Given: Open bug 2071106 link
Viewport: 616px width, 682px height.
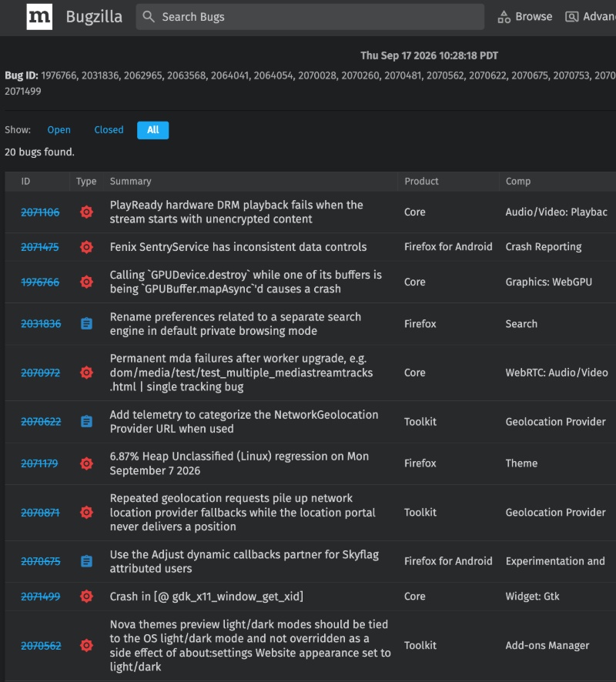Looking at the screenshot, I should point(41,212).
